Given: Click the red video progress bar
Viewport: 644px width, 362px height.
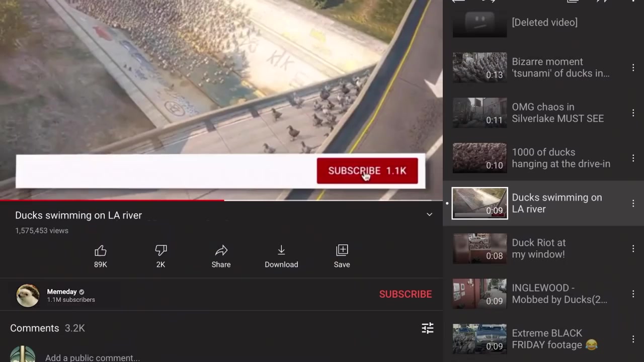Looking at the screenshot, I should [x=112, y=200].
